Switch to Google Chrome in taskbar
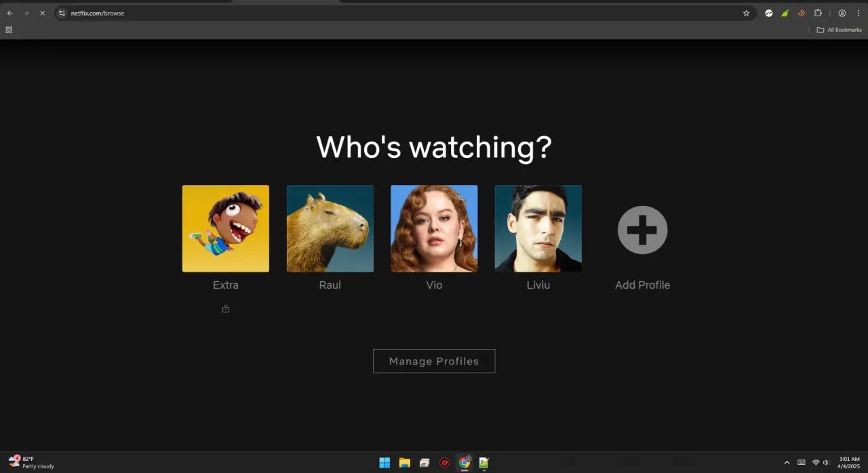The width and height of the screenshot is (868, 473). click(465, 463)
